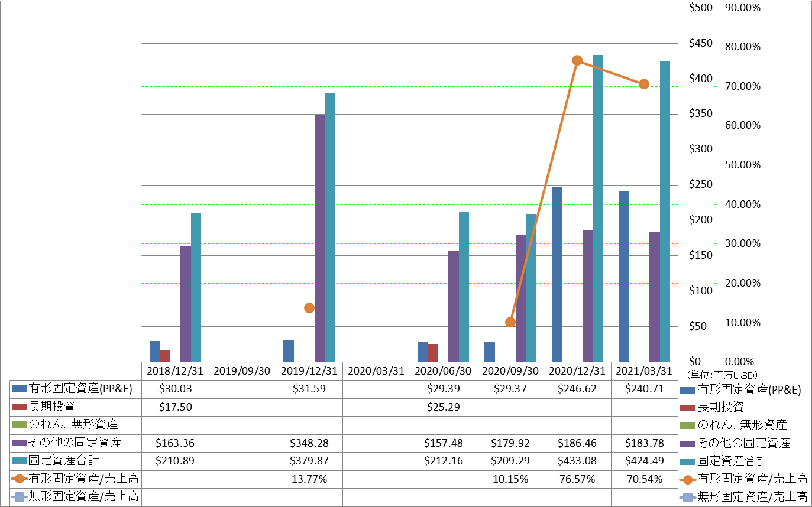Click the 無形固定資産/売上高 entry in right legend
The image size is (812, 507).
744,497
